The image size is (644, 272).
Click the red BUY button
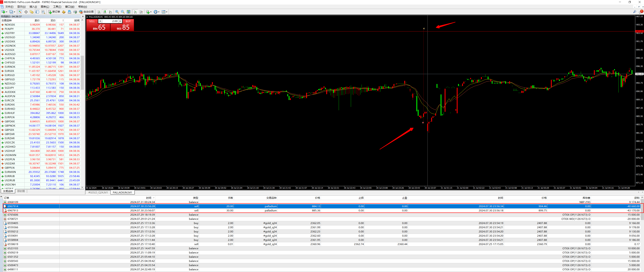point(128,21)
